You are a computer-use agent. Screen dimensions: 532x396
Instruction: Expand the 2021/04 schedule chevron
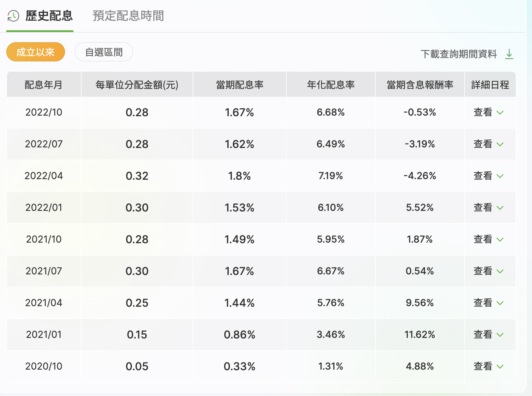pyautogui.click(x=500, y=303)
